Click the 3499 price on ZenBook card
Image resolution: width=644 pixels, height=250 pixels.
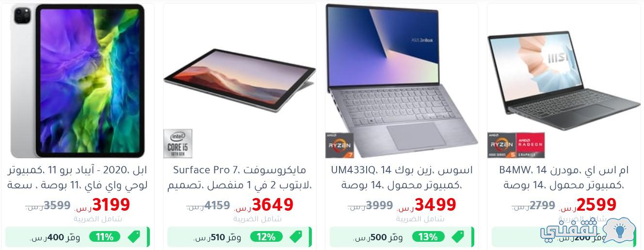[x=435, y=204]
